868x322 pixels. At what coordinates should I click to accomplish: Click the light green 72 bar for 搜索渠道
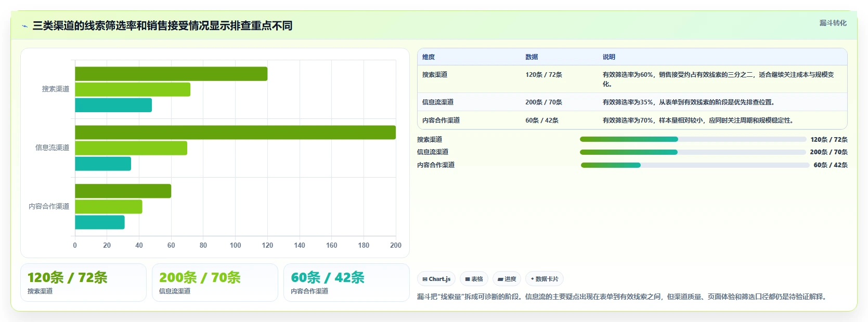133,89
